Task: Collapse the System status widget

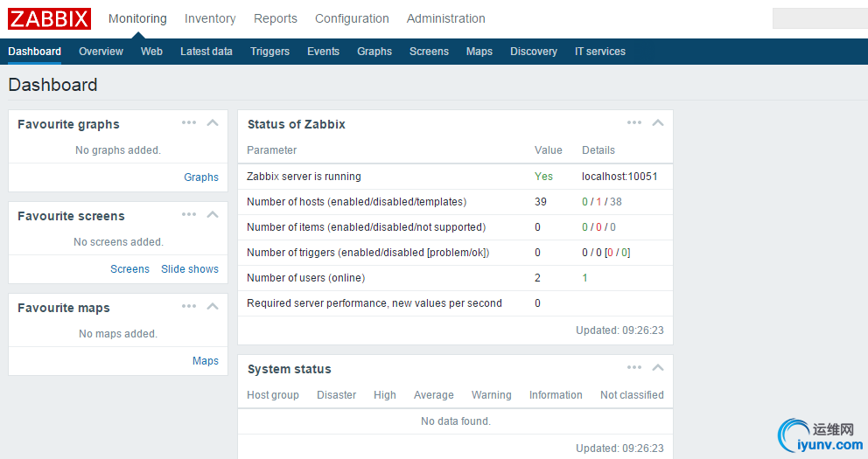Action: coord(658,368)
